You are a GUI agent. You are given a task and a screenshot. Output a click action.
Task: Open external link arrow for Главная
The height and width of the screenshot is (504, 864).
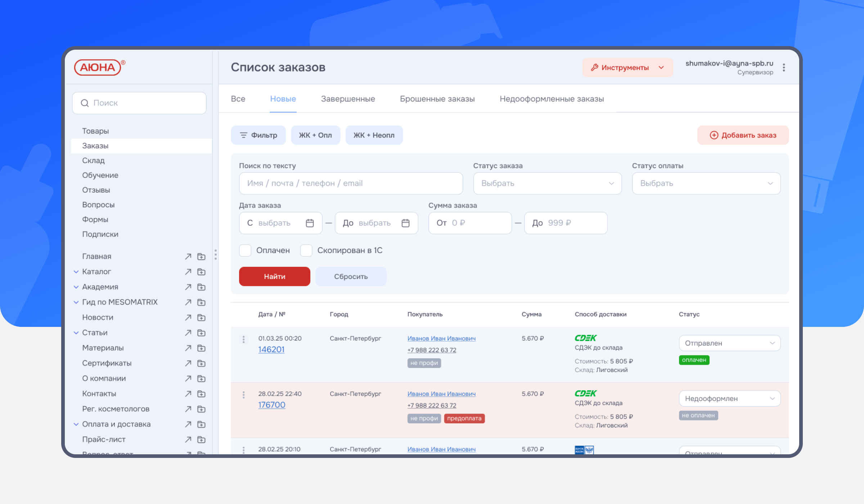point(188,256)
